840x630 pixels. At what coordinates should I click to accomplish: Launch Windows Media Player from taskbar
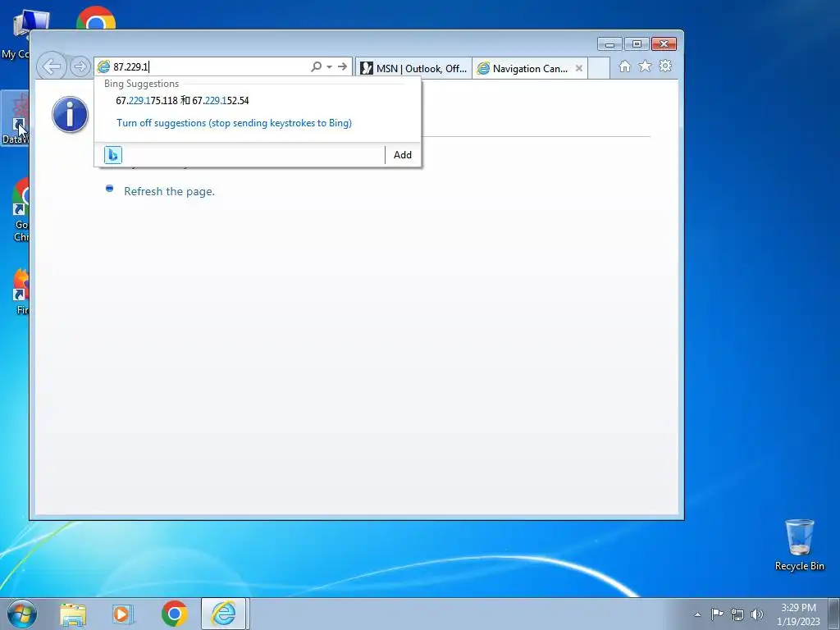[123, 614]
